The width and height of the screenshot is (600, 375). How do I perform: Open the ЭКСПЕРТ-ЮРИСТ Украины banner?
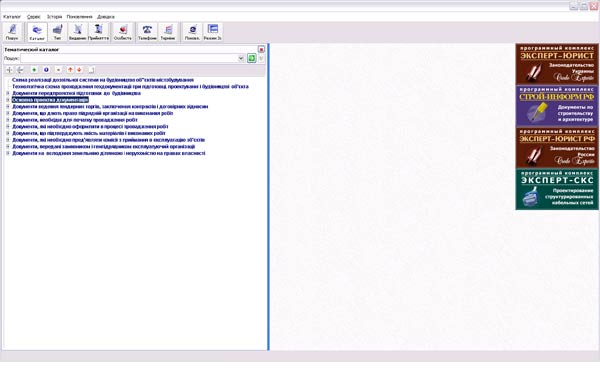point(557,64)
